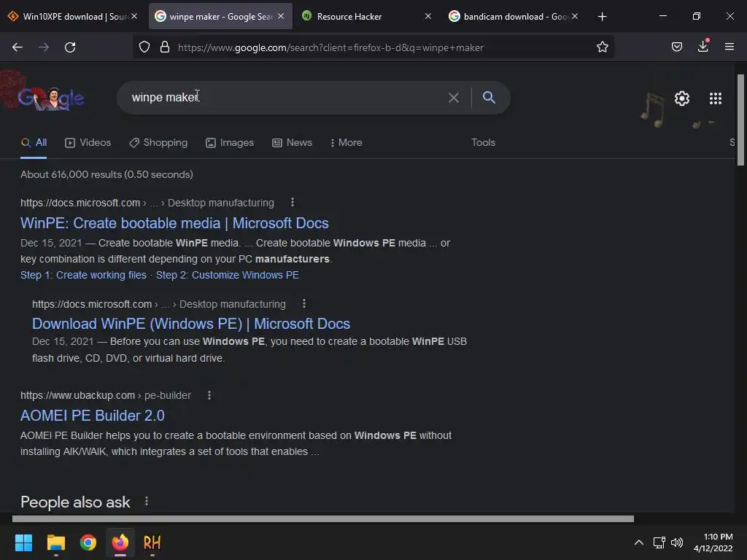Show hidden system tray icons
Screen dimensions: 747x560
(x=639, y=542)
